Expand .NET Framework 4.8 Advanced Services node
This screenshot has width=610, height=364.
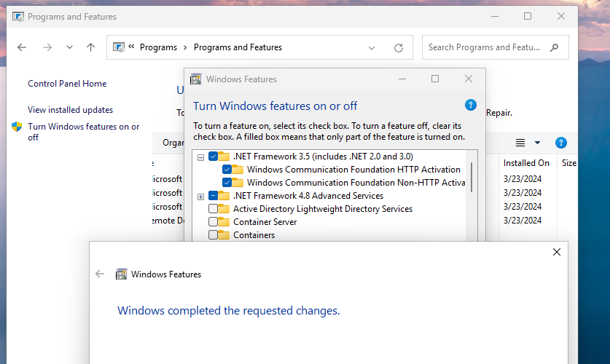200,197
